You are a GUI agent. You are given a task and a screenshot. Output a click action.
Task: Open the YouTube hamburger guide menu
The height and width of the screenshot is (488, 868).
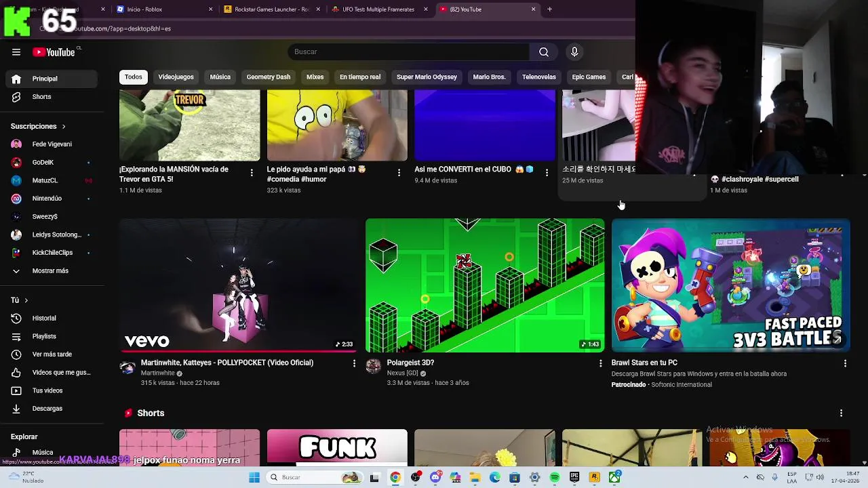pos(16,52)
